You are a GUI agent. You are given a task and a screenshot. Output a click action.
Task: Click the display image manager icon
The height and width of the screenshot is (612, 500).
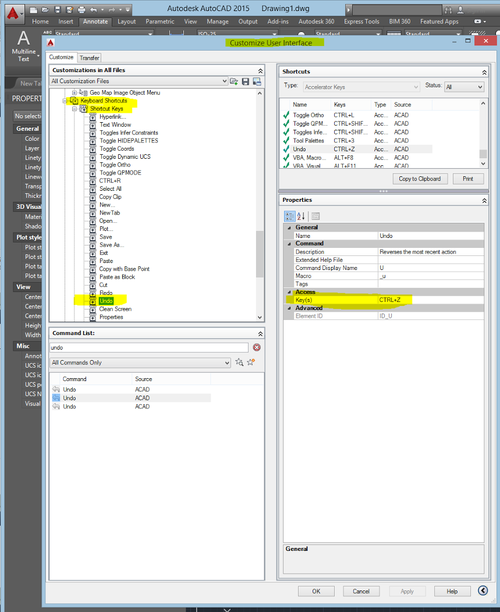click(257, 81)
